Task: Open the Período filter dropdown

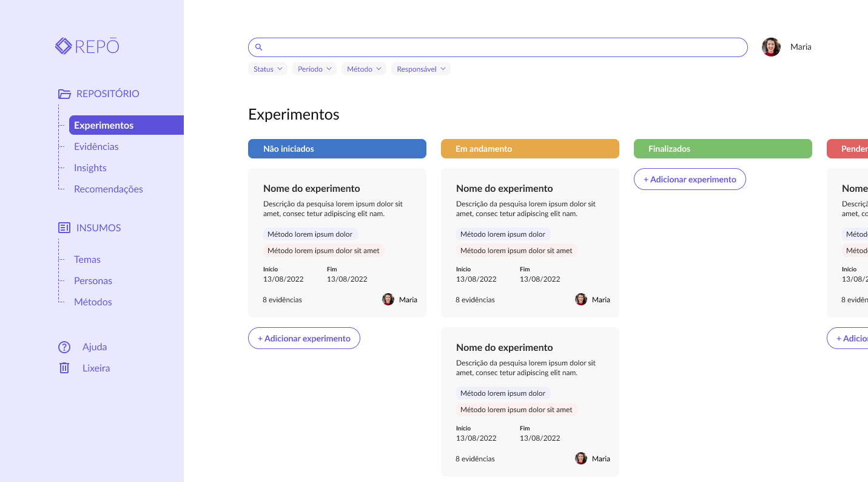Action: pyautogui.click(x=314, y=69)
